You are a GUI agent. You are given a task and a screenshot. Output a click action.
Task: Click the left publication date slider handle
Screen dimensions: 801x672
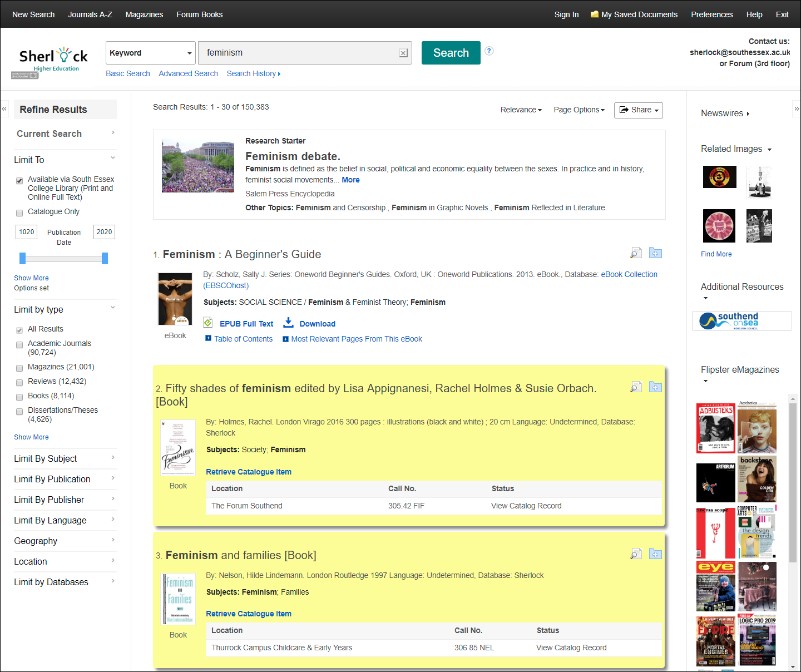click(23, 258)
